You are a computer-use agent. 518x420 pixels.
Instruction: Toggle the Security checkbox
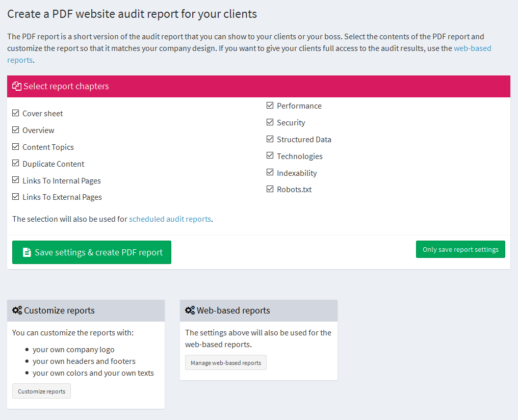point(270,122)
